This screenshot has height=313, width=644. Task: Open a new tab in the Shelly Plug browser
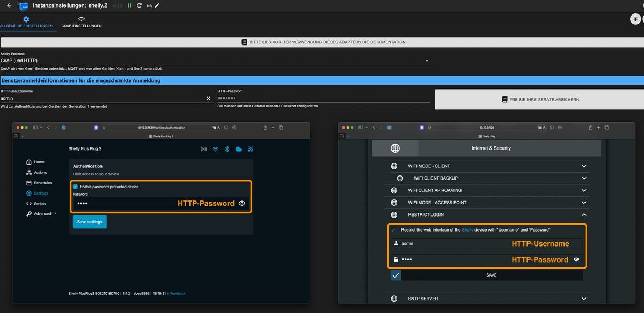(599, 128)
